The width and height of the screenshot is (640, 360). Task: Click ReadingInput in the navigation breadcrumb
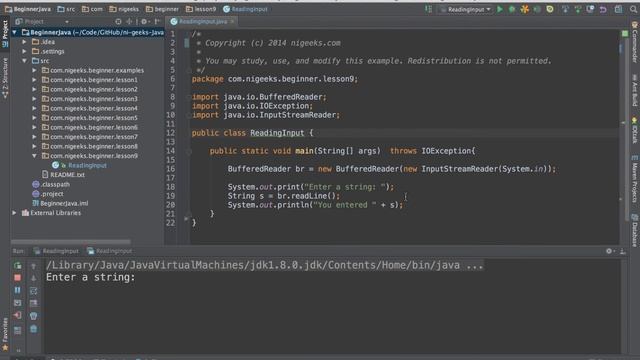pyautogui.click(x=245, y=9)
